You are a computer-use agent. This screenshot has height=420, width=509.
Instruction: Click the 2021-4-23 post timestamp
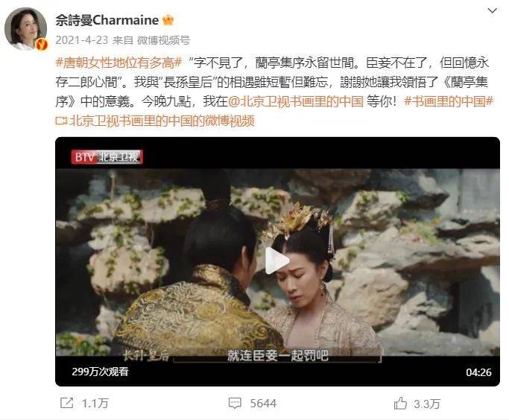pyautogui.click(x=81, y=40)
